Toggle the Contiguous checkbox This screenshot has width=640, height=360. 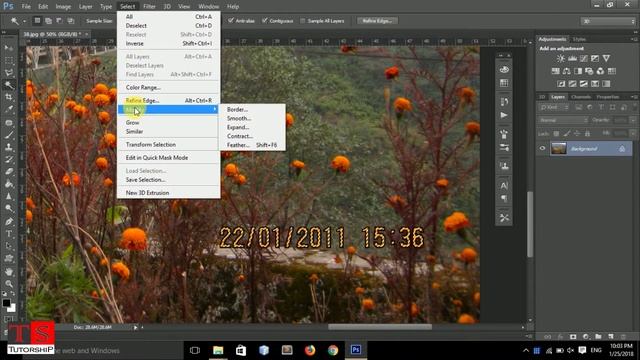265,20
